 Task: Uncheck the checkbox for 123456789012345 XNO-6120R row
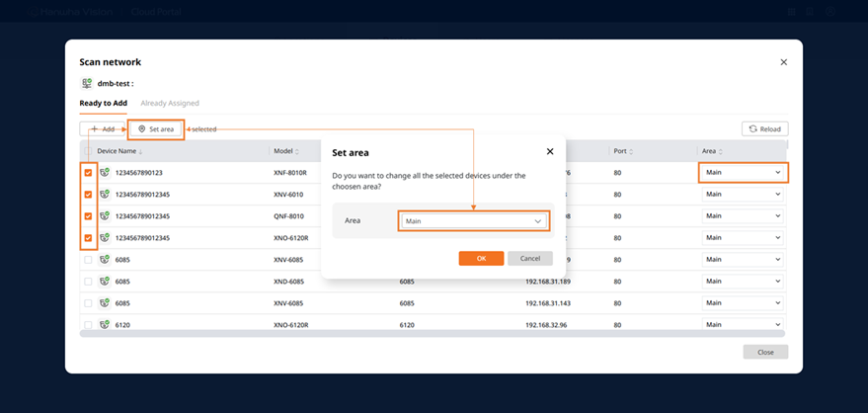click(88, 238)
